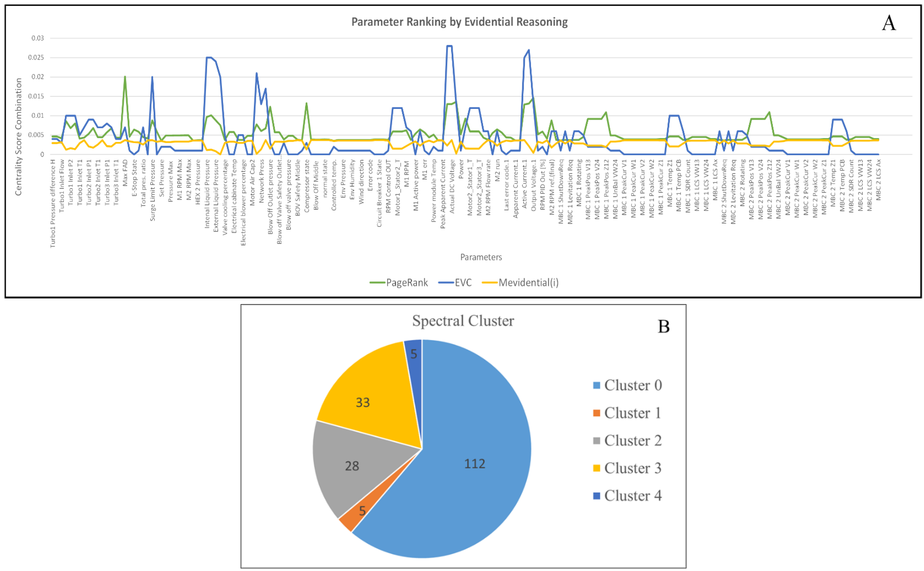Viewport: 924px width, 571px height.
Task: Click the 0.03 y-axis tick label
Action: point(38,38)
